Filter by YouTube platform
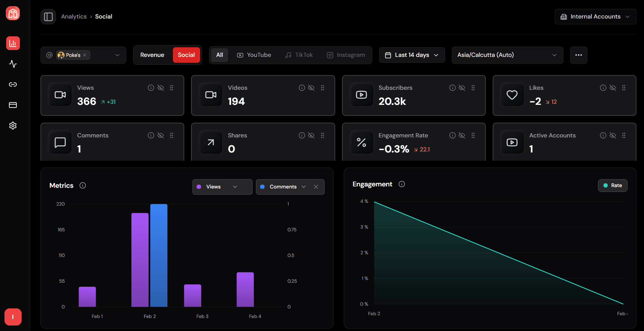Screen dimensions: 644x331 pyautogui.click(x=254, y=55)
